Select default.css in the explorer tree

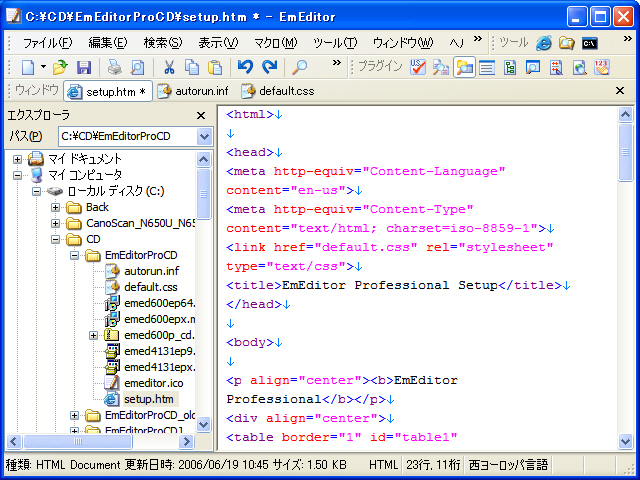click(x=151, y=287)
